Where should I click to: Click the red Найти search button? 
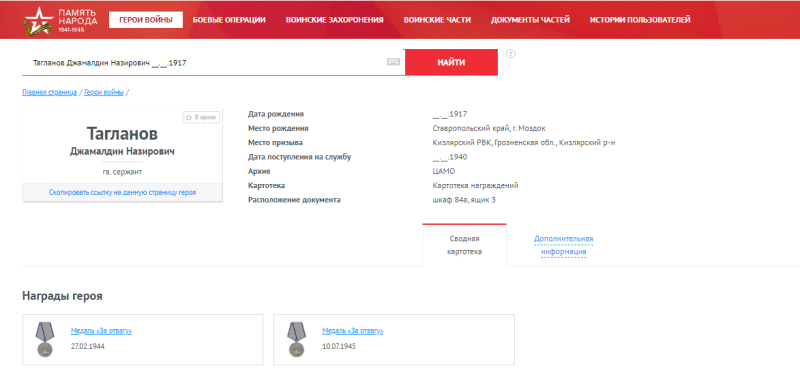coord(451,62)
